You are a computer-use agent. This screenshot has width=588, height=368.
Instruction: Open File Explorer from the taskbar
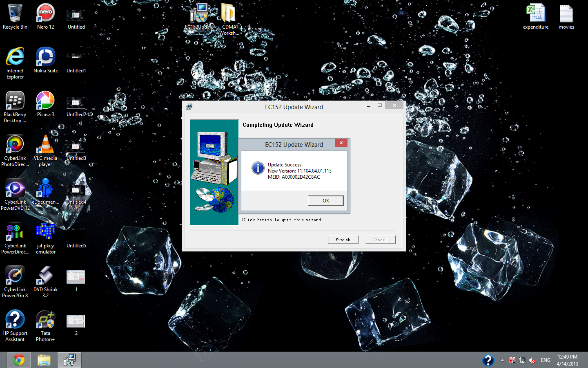(x=44, y=360)
